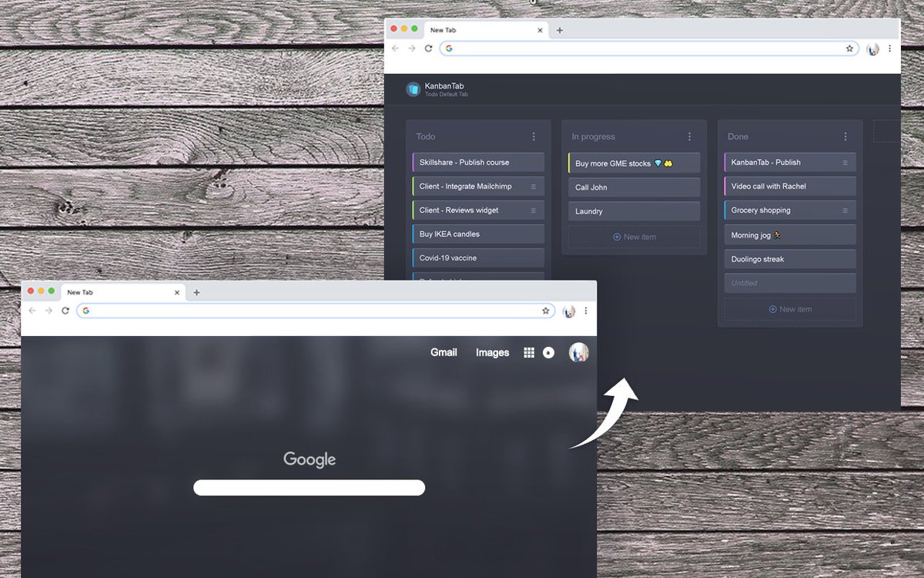Select the Covid-19 vaccine card
Viewport: 924px width, 578px height.
point(478,258)
